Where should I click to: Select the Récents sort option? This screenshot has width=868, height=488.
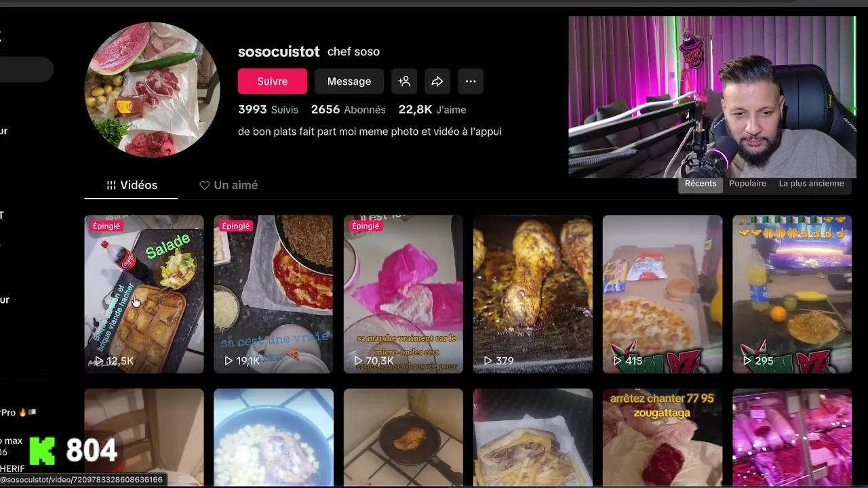(701, 184)
